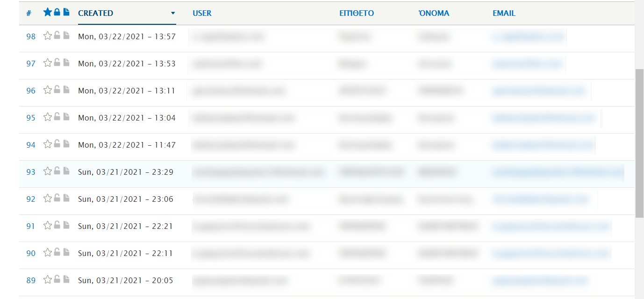644x299 pixels.
Task: Click the vertical scrollbar thumb
Action: [640, 143]
